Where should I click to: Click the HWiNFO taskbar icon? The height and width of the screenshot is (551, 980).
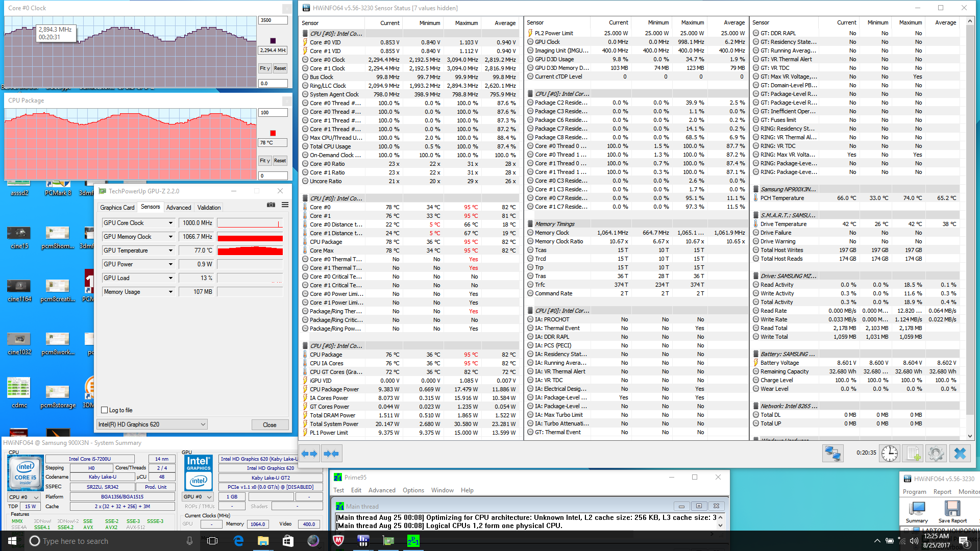click(363, 541)
